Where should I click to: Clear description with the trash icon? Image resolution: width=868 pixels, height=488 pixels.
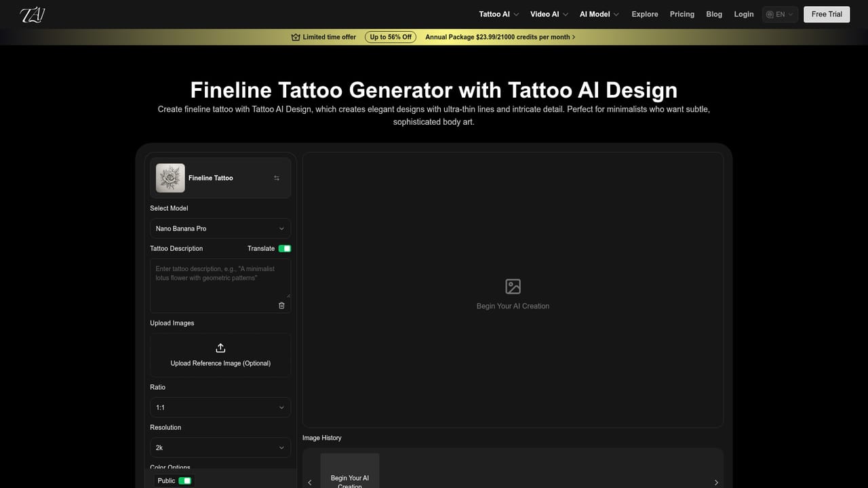[x=281, y=306]
